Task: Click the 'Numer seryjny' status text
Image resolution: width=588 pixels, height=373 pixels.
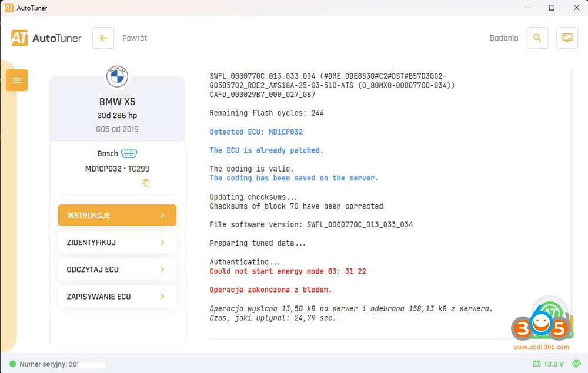Action: [49, 364]
